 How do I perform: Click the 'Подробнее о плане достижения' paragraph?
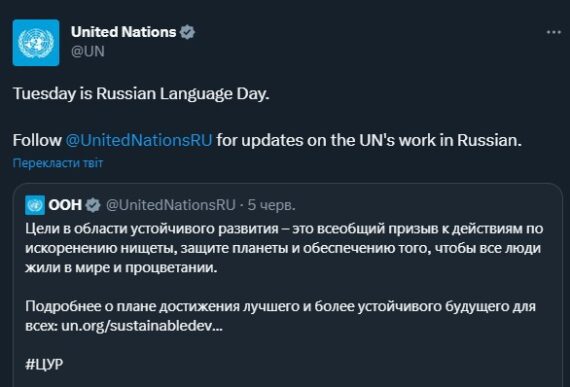[280, 316]
